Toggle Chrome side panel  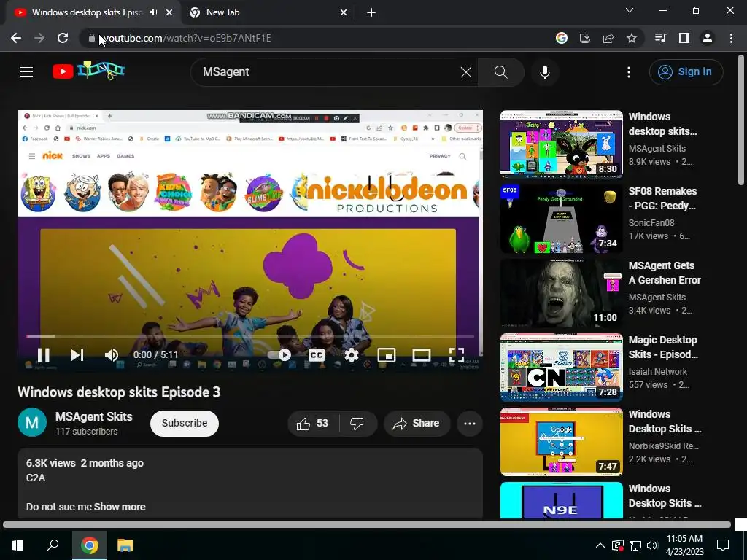pyautogui.click(x=684, y=38)
